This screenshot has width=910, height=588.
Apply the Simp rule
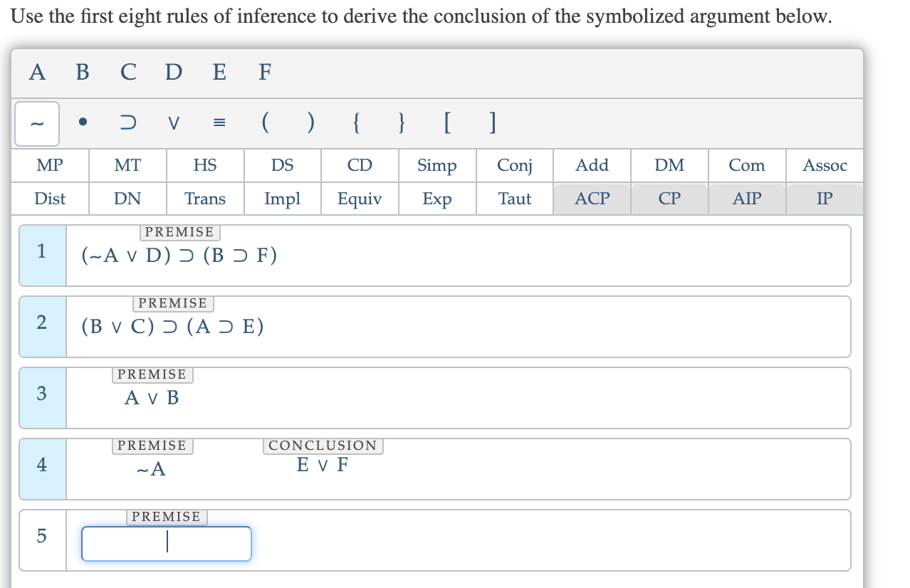tap(436, 165)
